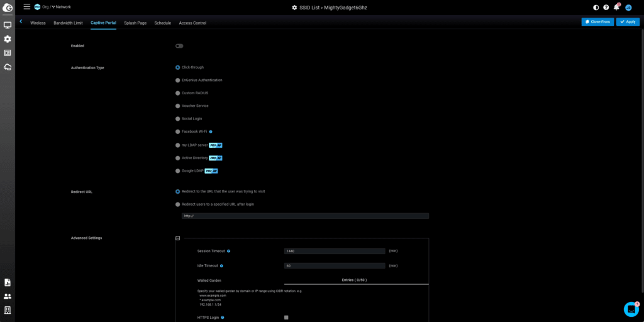Viewport: 644px width, 322px height.
Task: Open the chat support bubble
Action: pyautogui.click(x=631, y=309)
